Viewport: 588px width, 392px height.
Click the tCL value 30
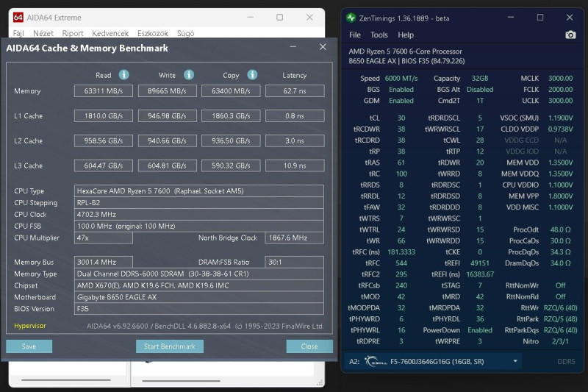(x=401, y=118)
